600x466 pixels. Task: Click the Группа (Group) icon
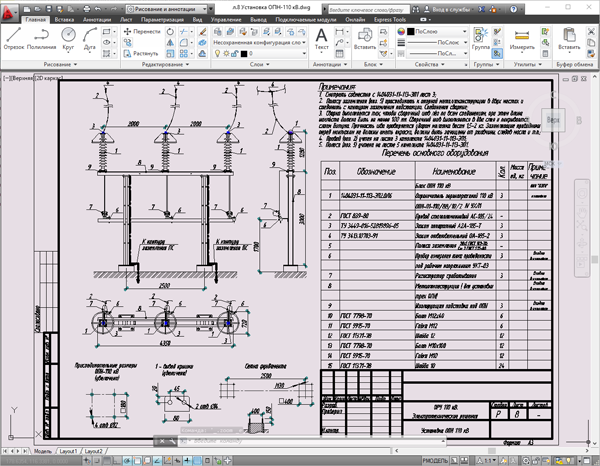pyautogui.click(x=480, y=37)
